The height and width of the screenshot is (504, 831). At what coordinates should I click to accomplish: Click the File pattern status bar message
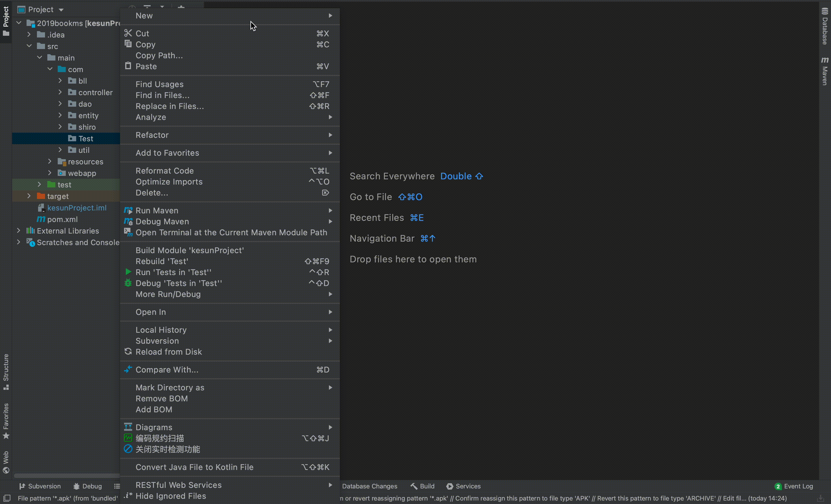68,498
